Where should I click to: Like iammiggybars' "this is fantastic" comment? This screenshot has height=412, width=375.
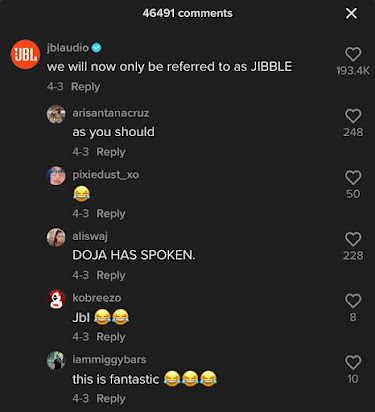(353, 363)
